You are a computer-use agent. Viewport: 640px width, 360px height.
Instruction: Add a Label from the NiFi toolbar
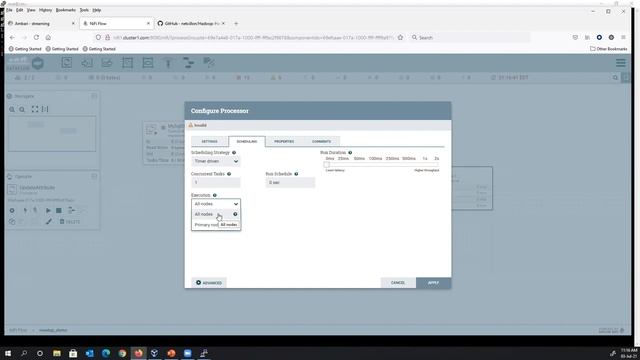pyautogui.click(x=209, y=63)
